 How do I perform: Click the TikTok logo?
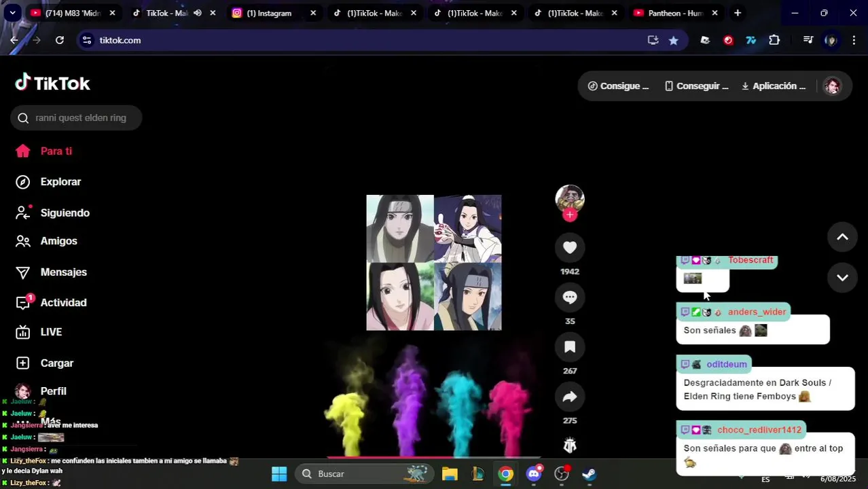click(x=52, y=83)
